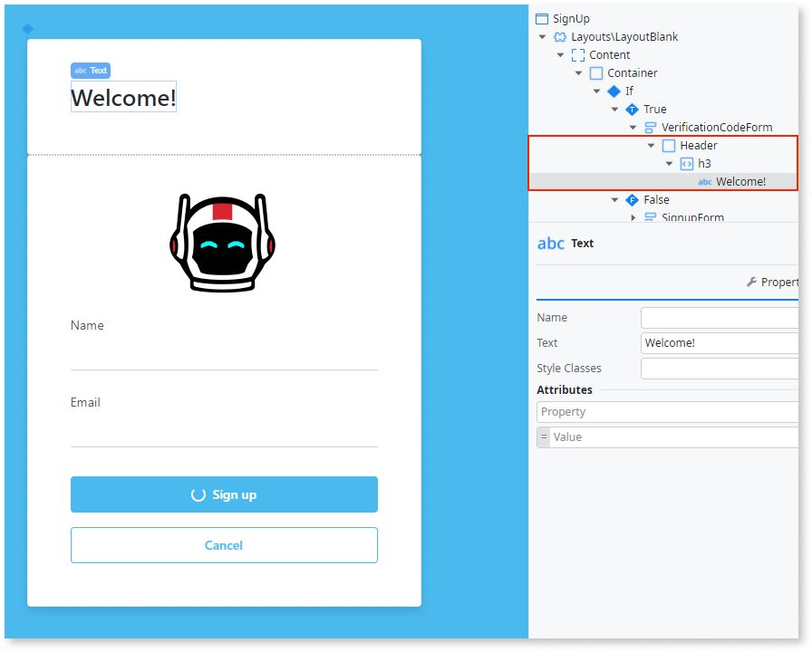Image resolution: width=812 pixels, height=652 pixels.
Task: Click the SignUp screen icon in tree
Action: [x=542, y=18]
